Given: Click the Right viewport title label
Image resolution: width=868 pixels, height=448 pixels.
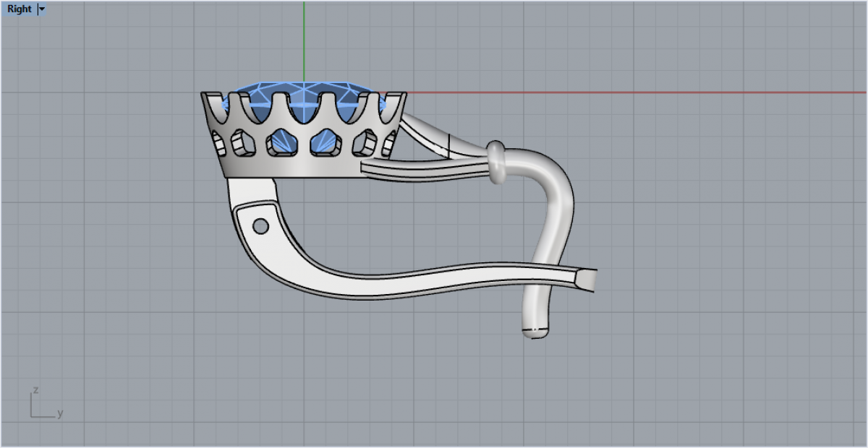Looking at the screenshot, I should (x=20, y=9).
